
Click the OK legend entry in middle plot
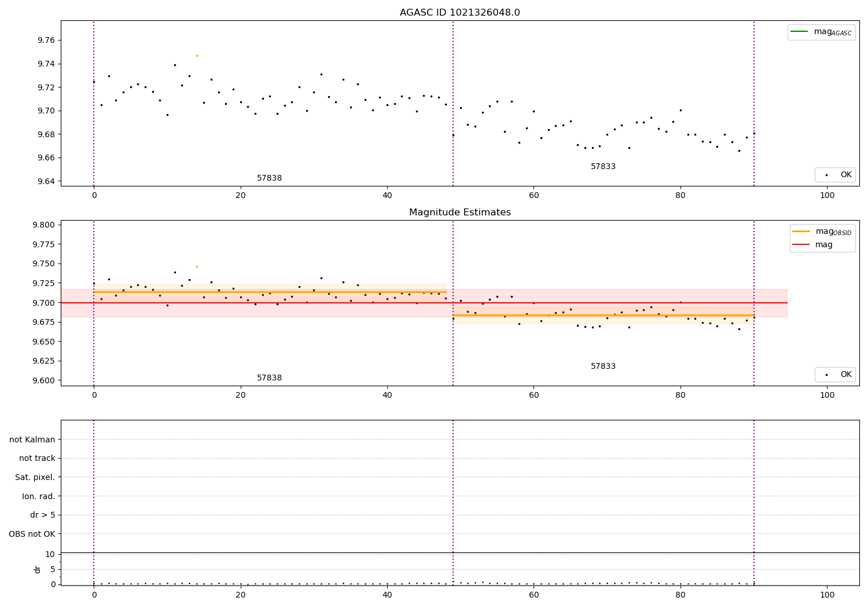point(835,374)
